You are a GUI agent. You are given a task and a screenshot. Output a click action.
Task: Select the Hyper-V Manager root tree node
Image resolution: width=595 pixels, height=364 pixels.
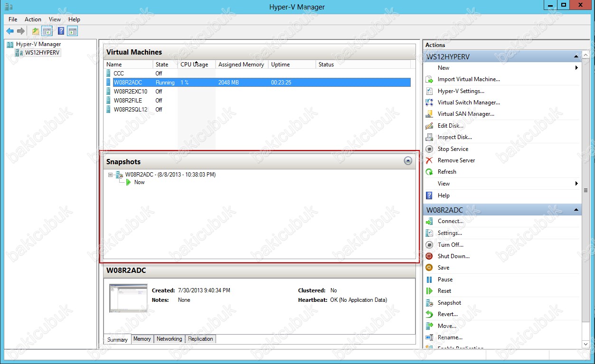(38, 44)
